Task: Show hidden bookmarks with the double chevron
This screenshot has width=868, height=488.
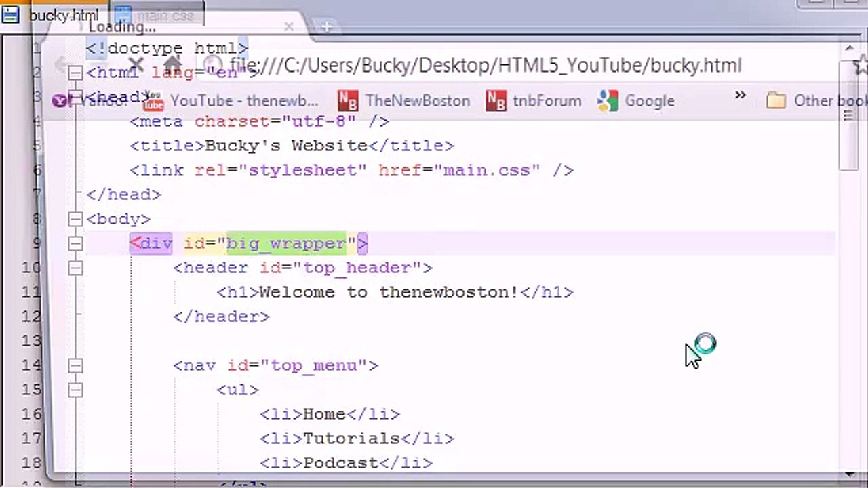Action: coord(740,96)
